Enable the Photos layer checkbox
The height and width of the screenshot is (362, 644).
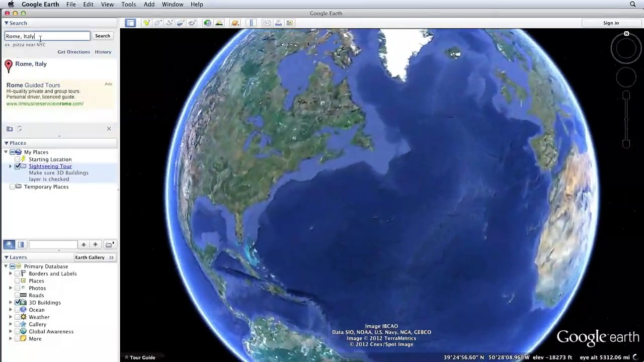coord(18,288)
